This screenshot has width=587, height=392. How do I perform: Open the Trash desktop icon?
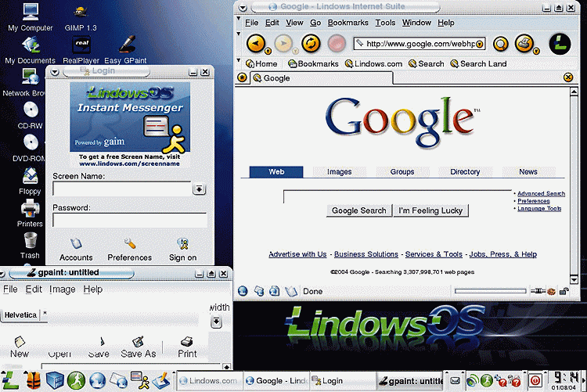30,246
